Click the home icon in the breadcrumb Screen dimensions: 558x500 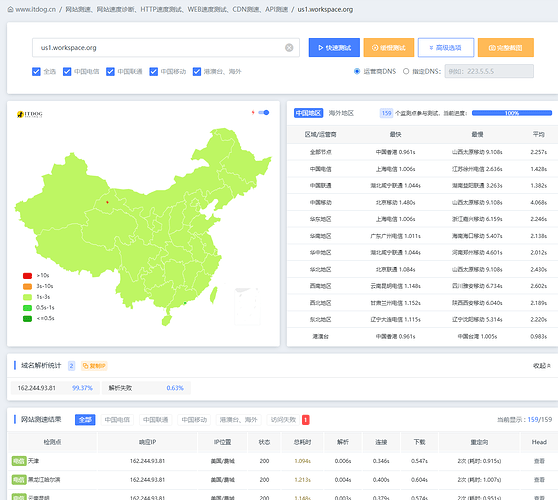click(x=11, y=10)
